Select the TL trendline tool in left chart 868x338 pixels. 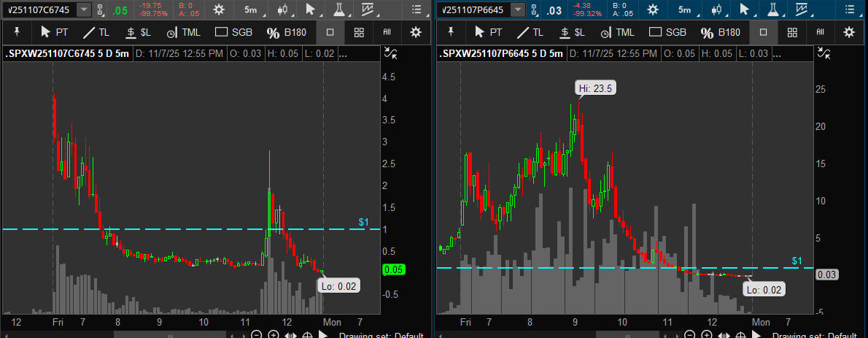coord(98,32)
